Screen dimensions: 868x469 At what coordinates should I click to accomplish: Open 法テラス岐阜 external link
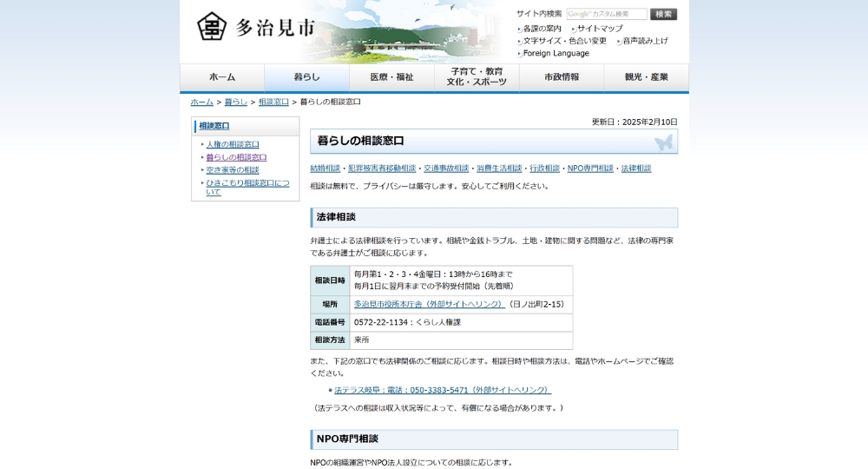pyautogui.click(x=443, y=390)
